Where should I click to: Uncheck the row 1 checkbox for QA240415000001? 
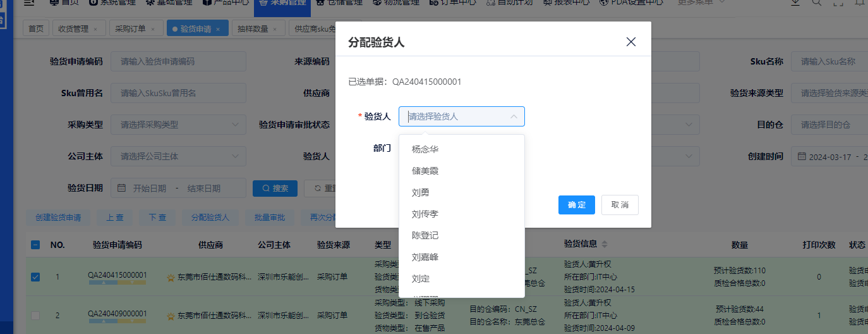[35, 276]
